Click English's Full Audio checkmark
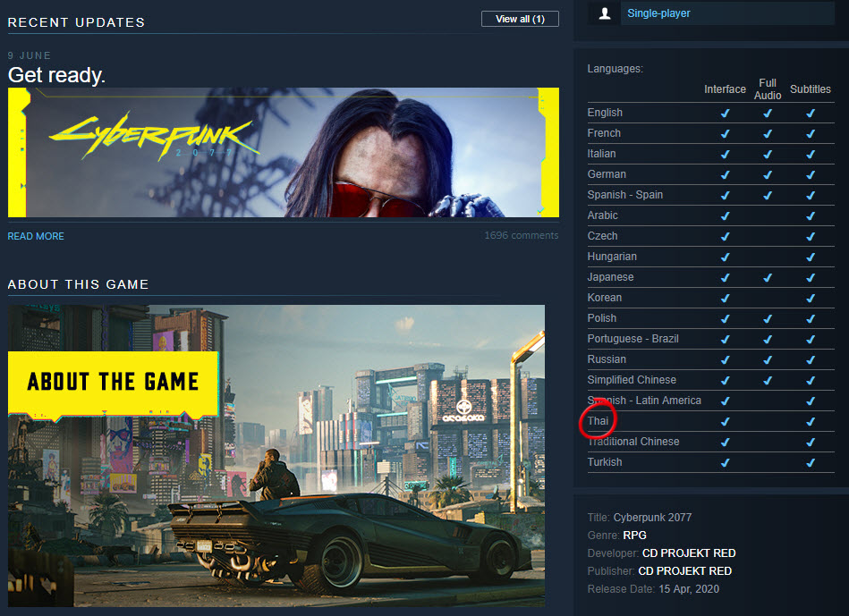This screenshot has height=616, width=849. coord(768,114)
